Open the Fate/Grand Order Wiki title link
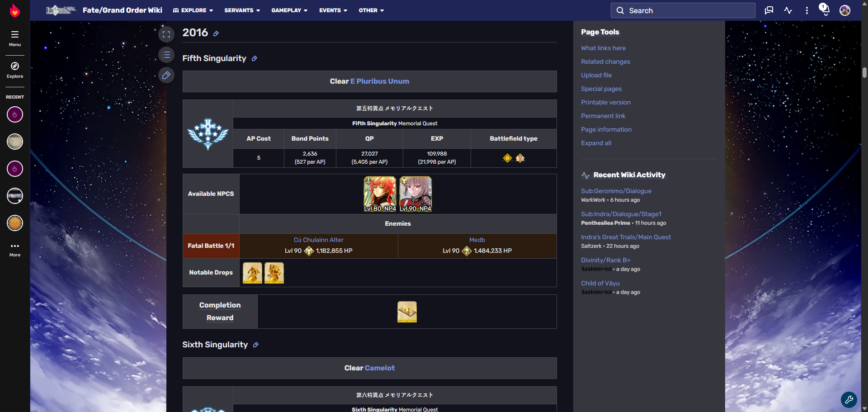 pyautogui.click(x=123, y=10)
